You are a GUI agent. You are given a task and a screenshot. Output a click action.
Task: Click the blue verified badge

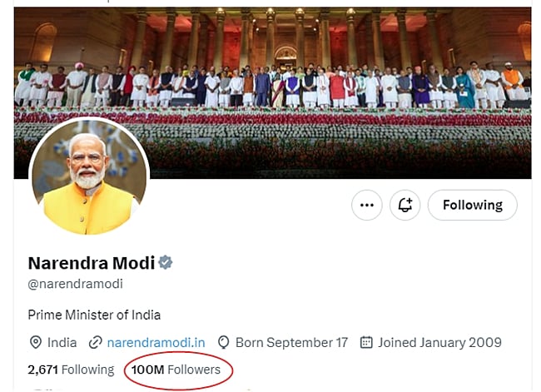[166, 263]
